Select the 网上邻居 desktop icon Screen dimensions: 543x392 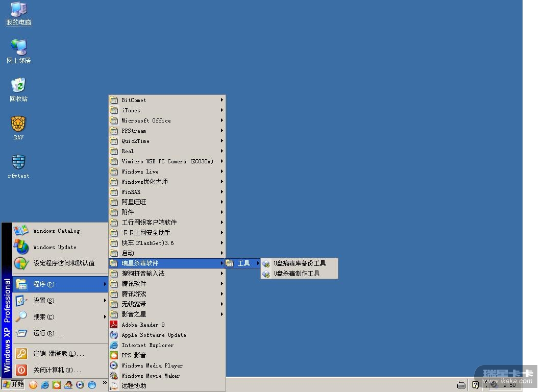tap(19, 52)
